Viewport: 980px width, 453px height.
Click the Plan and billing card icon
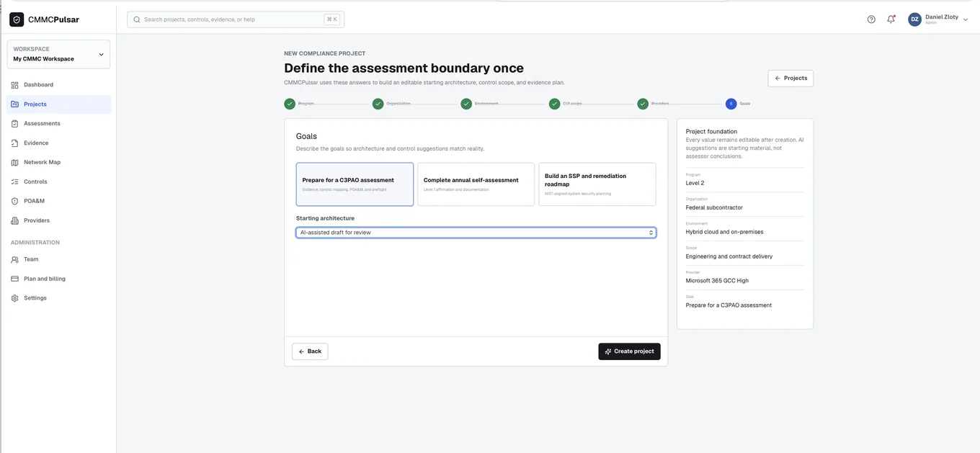point(14,279)
